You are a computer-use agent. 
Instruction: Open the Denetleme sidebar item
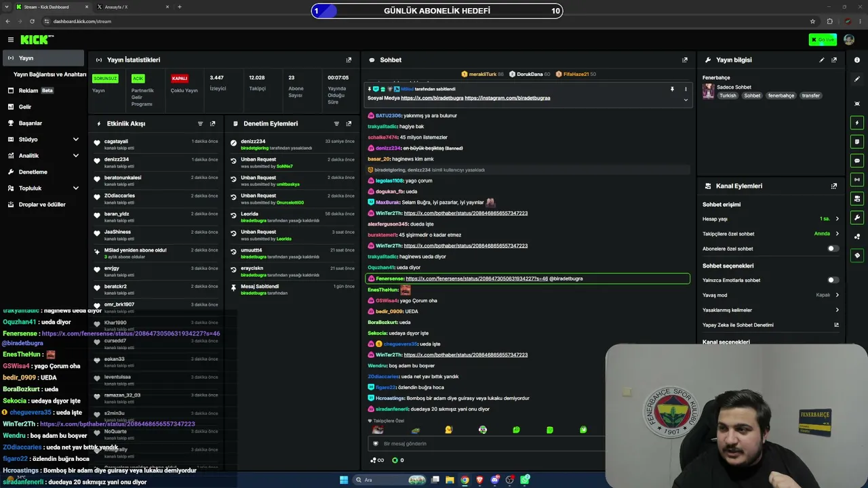[43, 172]
